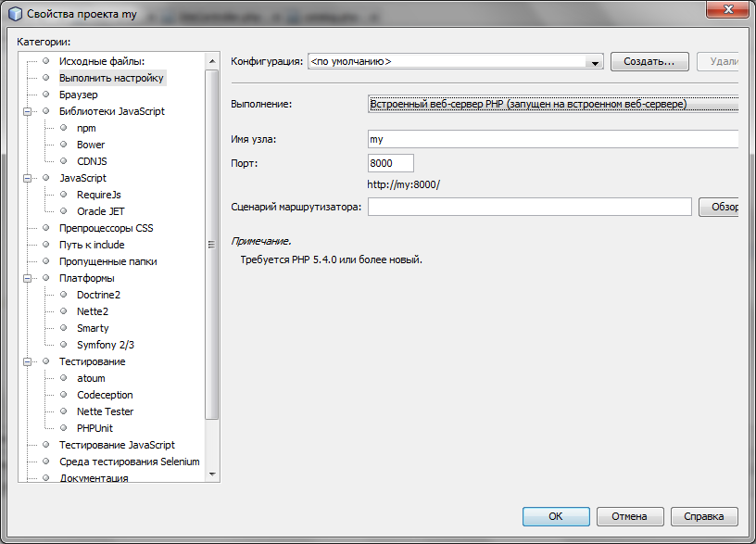Click the Отмена button
Image resolution: width=756 pixels, height=544 pixels.
(628, 516)
